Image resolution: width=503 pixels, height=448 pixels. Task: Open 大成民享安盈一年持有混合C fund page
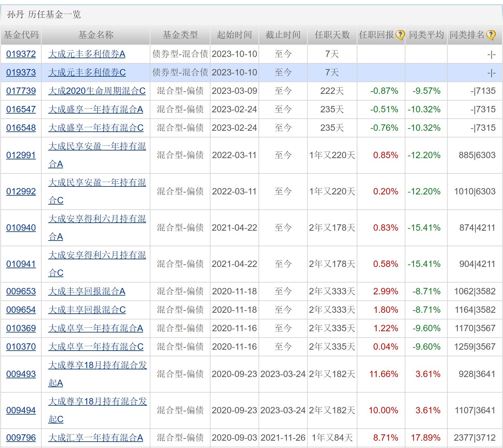97,192
